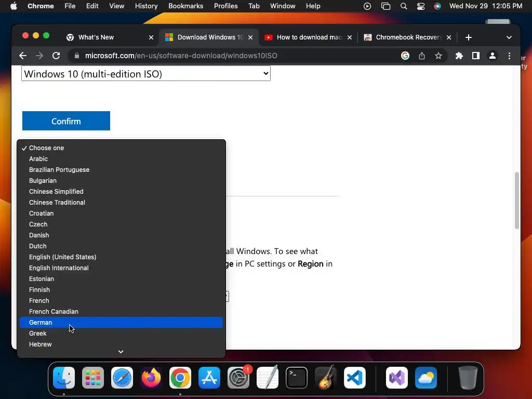Screen dimensions: 532x399
Task: Open Launchpad from the dock
Action: pyautogui.click(x=93, y=378)
